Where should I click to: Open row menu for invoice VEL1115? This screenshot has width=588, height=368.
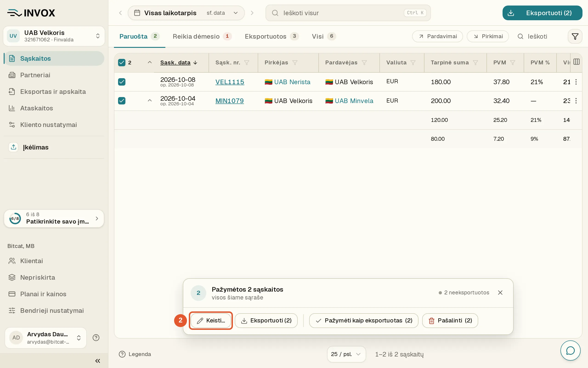576,82
